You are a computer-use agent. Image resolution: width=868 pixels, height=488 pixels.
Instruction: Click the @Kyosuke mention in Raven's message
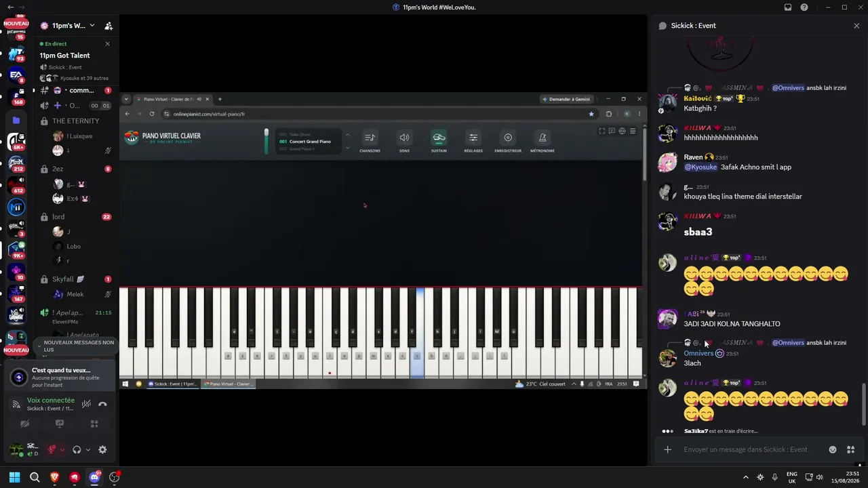(x=701, y=167)
